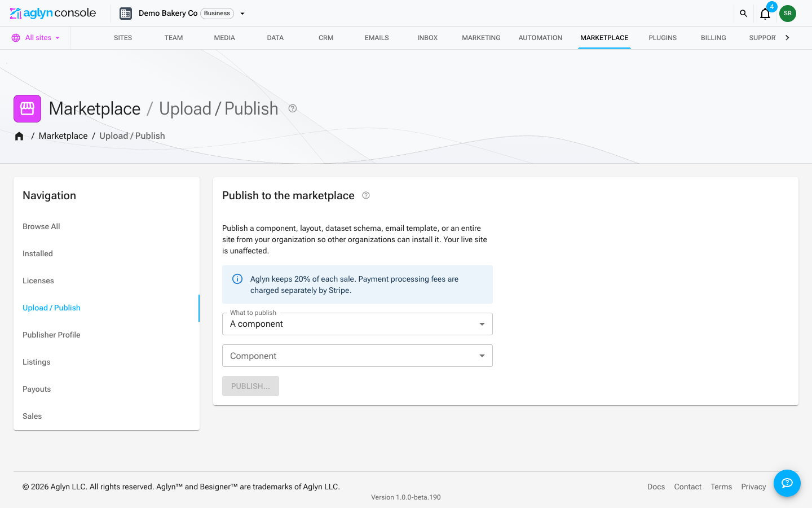Screen dimensions: 812x508
Task: Open the Docs footer link
Action: [656, 487]
